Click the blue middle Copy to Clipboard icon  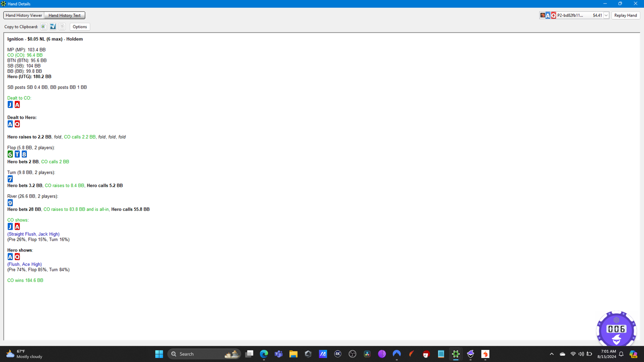[x=53, y=27]
